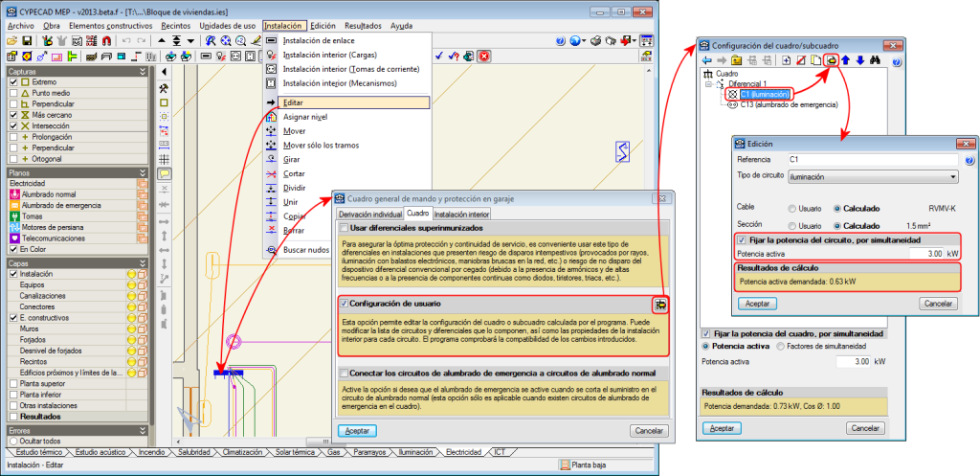Toggle Fijar la potencia del circuito checkbox
This screenshot has width=980, height=476.
point(742,239)
